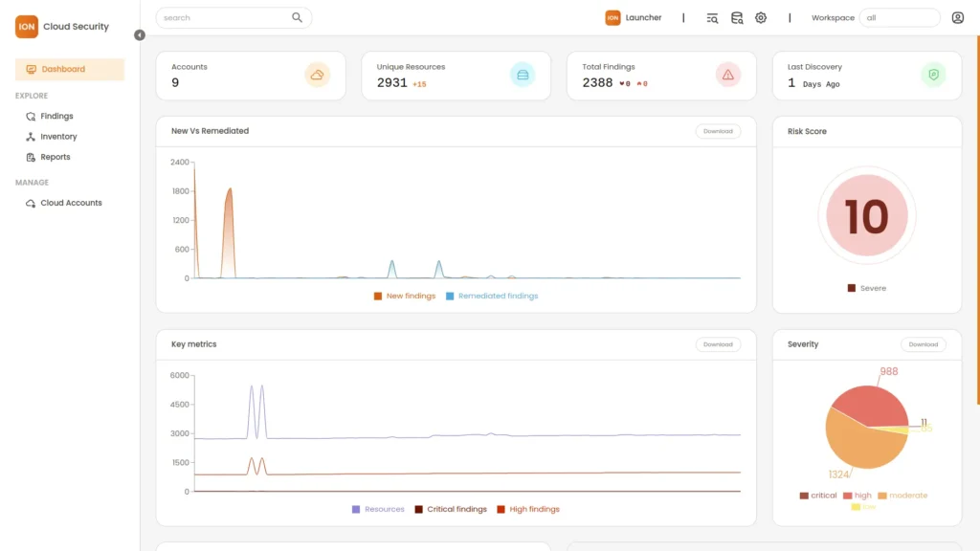Open Findings in the sidebar
Image resolution: width=980 pixels, height=551 pixels.
(x=56, y=116)
